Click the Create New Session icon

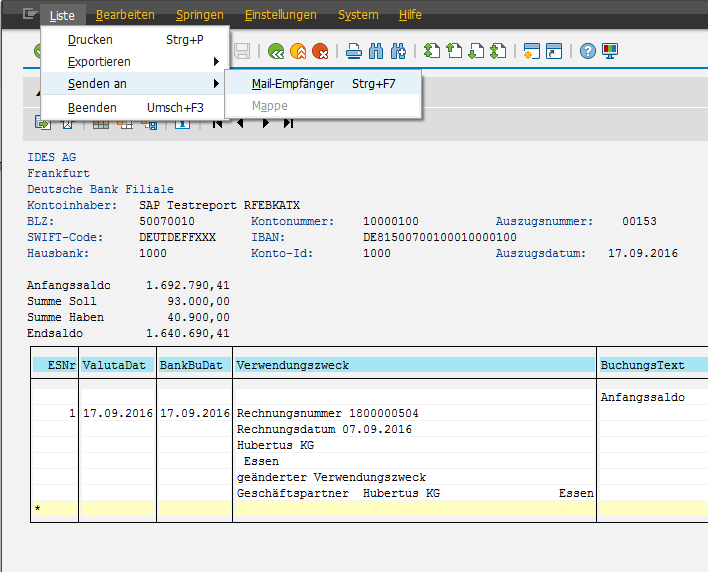[531, 51]
